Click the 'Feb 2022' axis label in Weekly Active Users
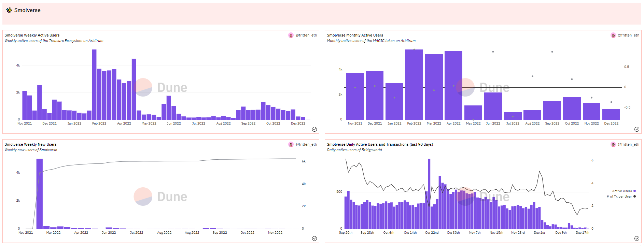The height and width of the screenshot is (246, 644). [99, 124]
